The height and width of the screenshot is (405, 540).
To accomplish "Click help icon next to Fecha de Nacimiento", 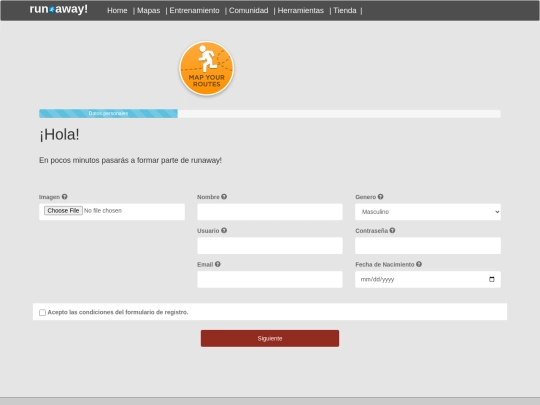I will [419, 264].
